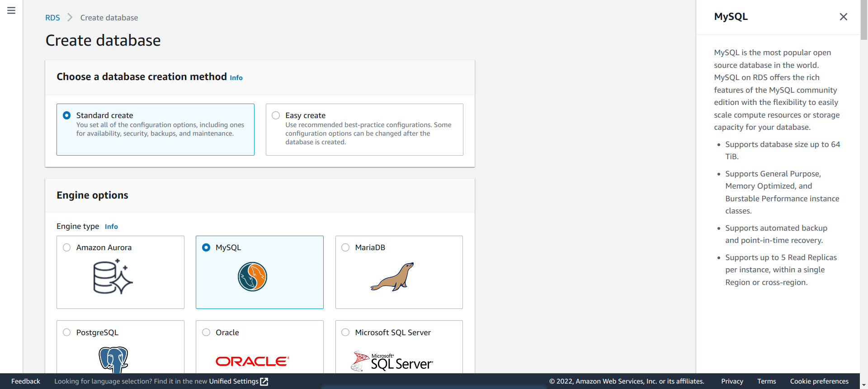Choose the PostgreSQL engine radio button
868x389 pixels.
pos(67,332)
